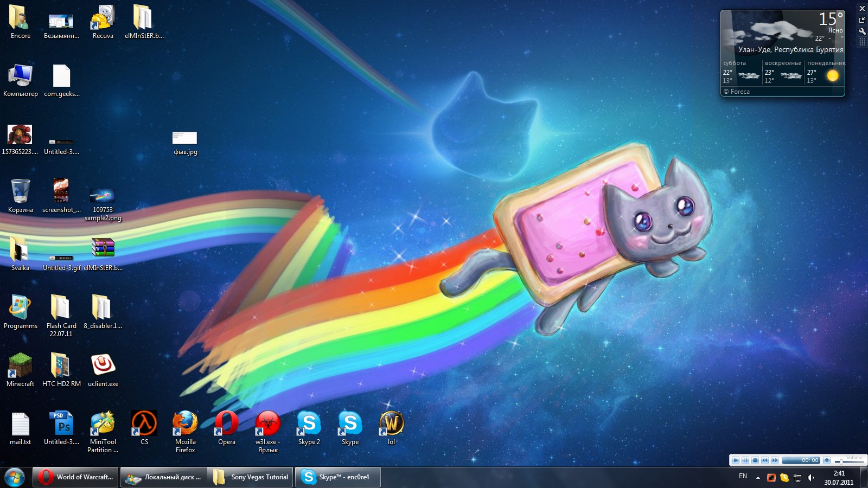Viewport: 868px width, 488px height.
Task: Start playback in the media player gadget
Action: (x=736, y=460)
